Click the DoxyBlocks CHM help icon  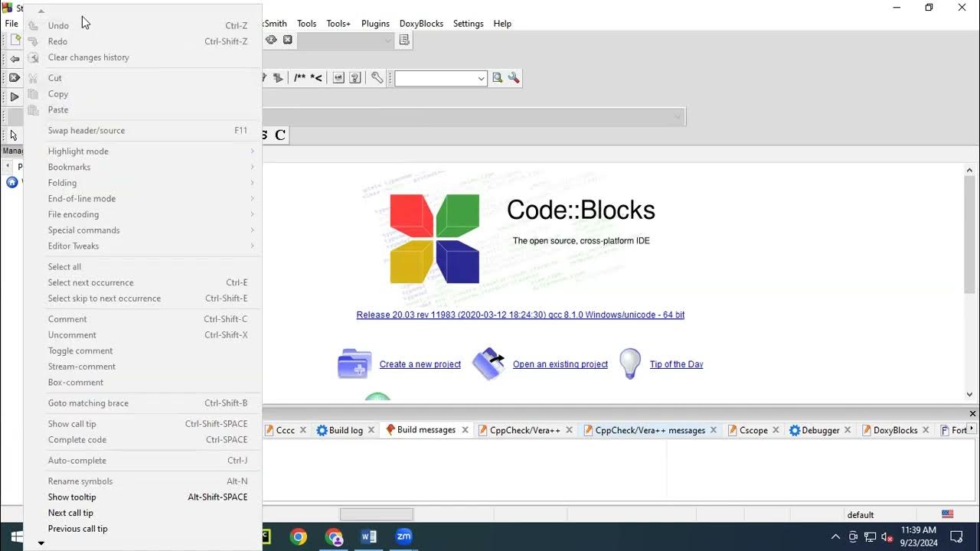pyautogui.click(x=355, y=78)
